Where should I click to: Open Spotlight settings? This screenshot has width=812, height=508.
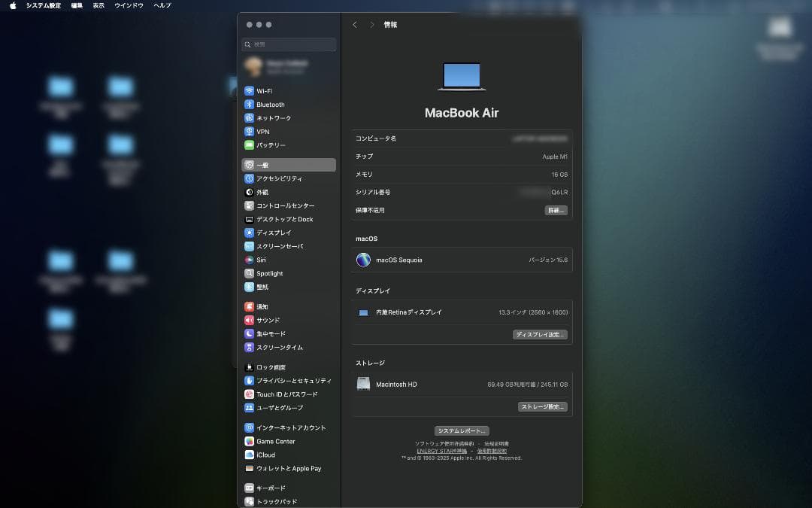[x=273, y=273]
